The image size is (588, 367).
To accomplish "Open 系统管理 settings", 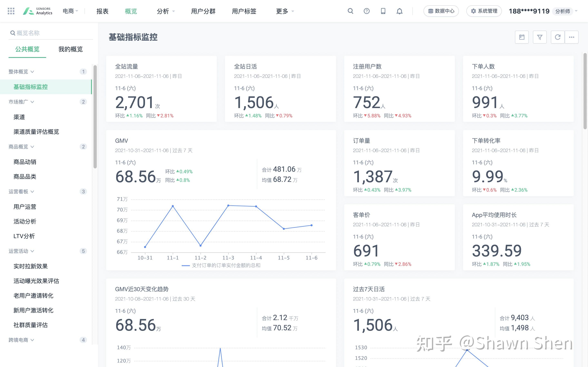I will (484, 11).
